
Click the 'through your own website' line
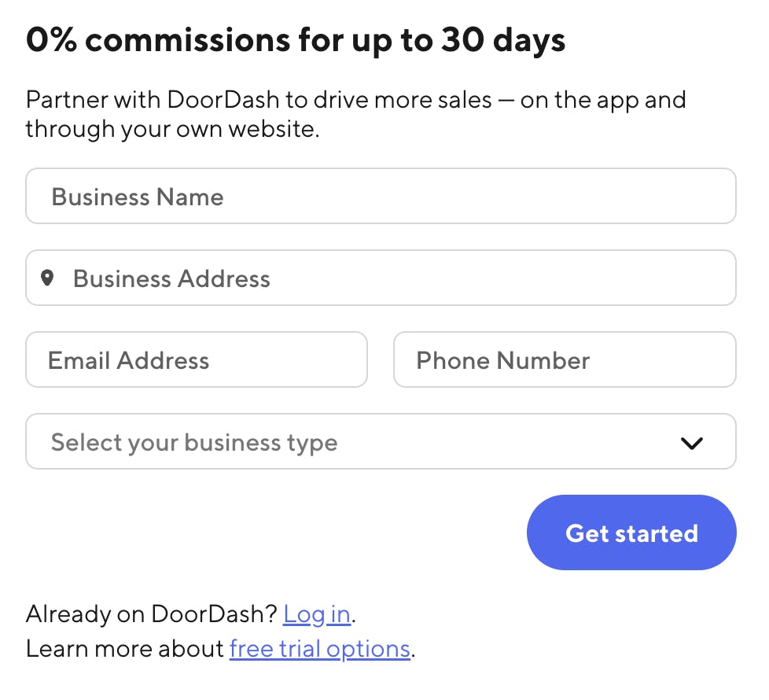pos(172,129)
